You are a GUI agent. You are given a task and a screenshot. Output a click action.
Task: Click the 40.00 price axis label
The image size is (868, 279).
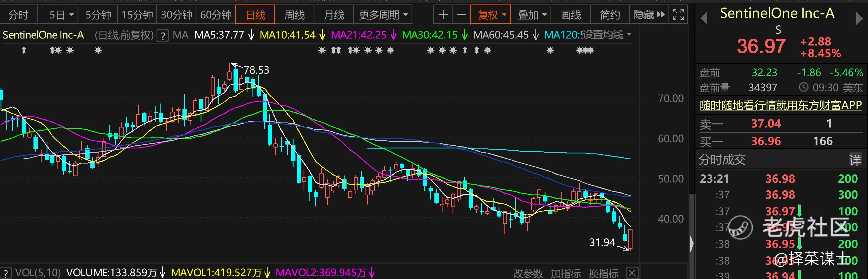click(670, 219)
